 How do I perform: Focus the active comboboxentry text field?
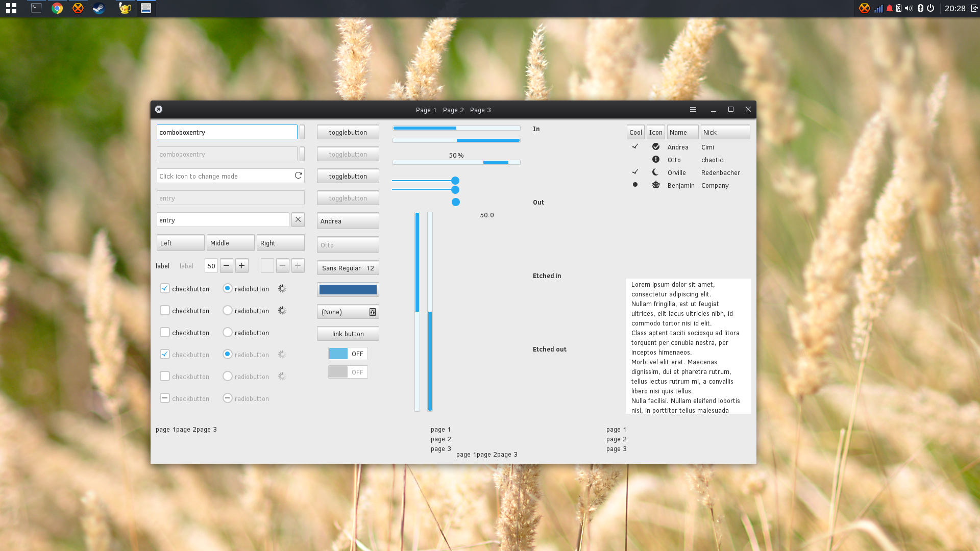pyautogui.click(x=227, y=132)
